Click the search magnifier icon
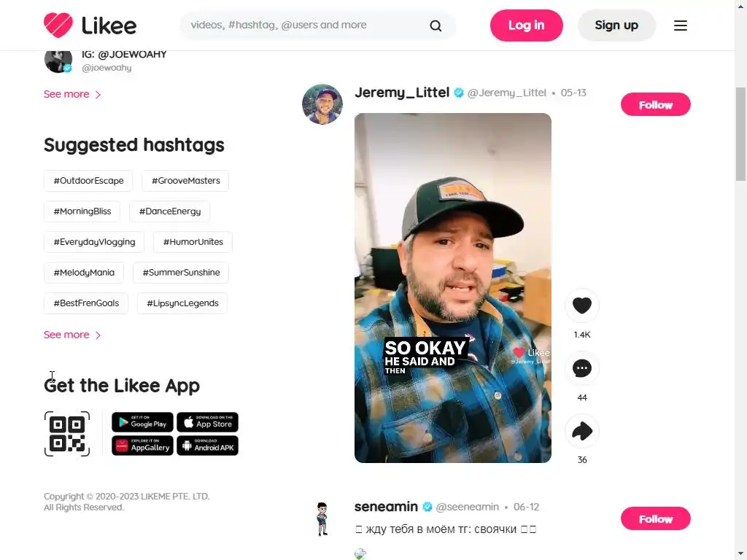 click(436, 26)
